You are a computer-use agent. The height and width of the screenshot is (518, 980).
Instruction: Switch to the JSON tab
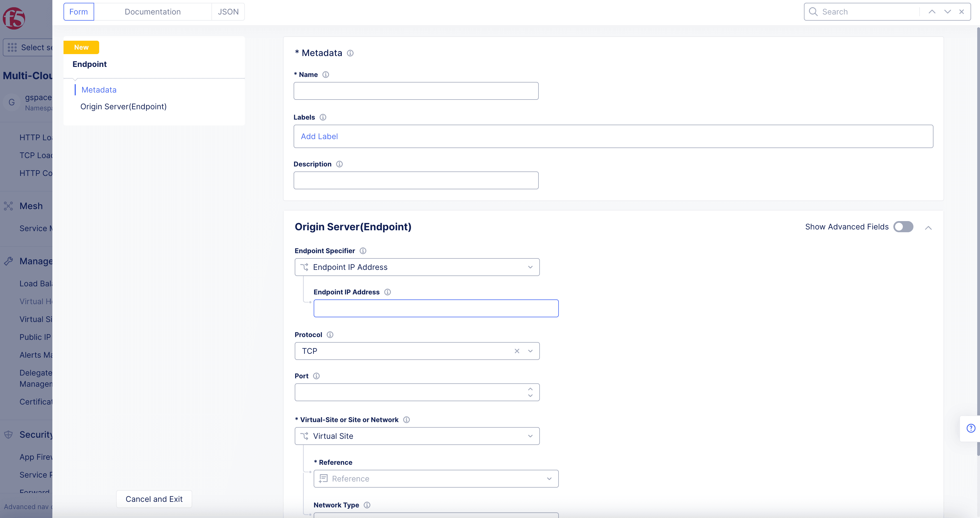pos(228,12)
